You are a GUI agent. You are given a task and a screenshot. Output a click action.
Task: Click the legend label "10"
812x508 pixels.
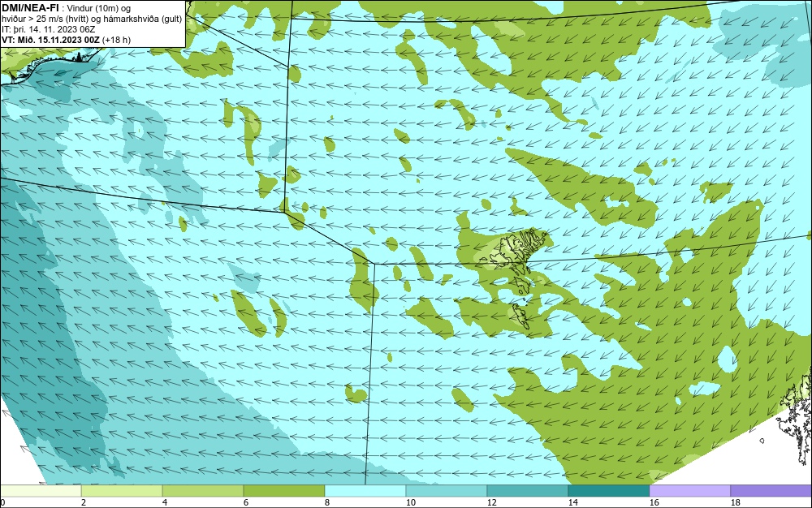pos(410,502)
